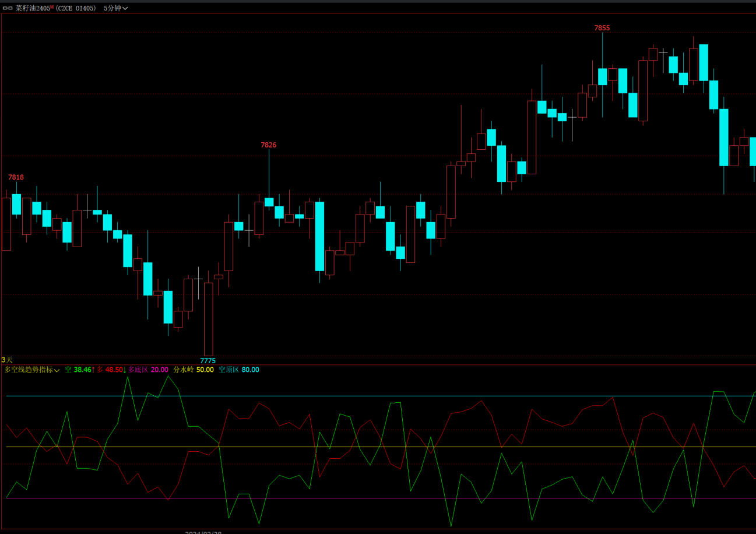Click the 7775 low price label
The width and height of the screenshot is (756, 534).
pos(208,361)
